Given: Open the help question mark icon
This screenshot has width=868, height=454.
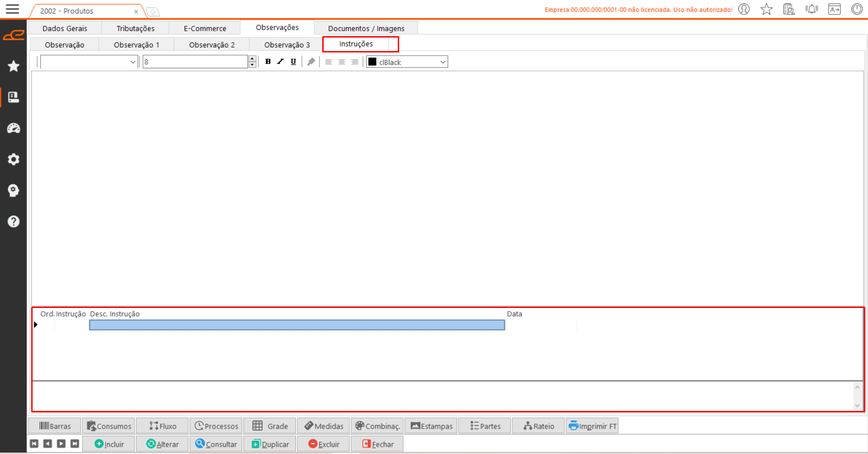Looking at the screenshot, I should (14, 222).
